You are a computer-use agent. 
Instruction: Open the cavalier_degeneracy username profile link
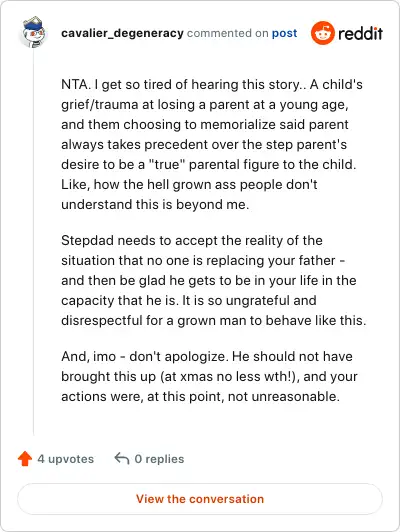(122, 33)
